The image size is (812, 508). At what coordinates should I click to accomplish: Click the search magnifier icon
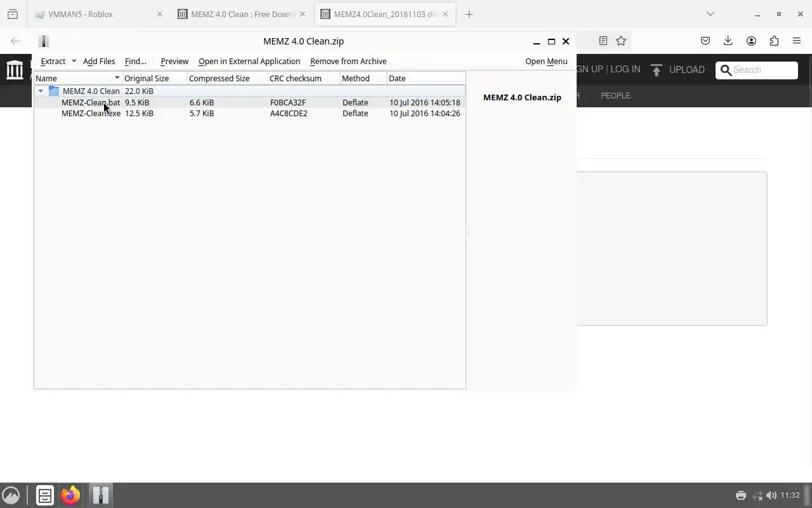tap(726, 70)
